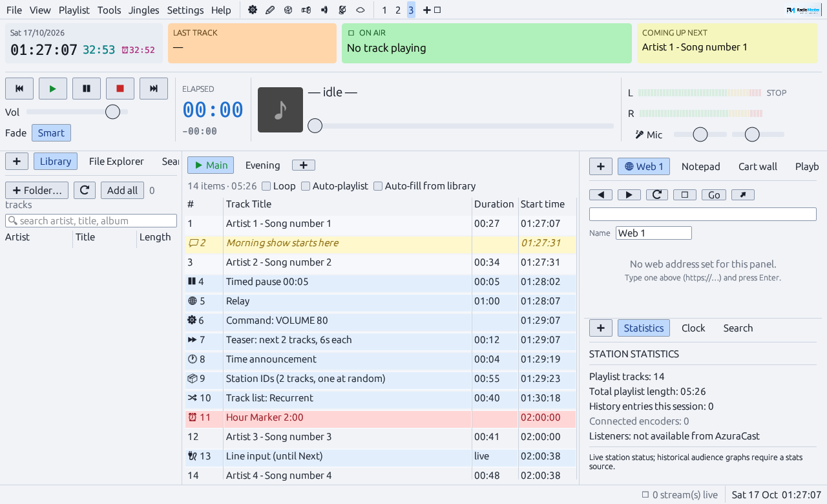Click the cloud icon in top toolbar

pyautogui.click(x=361, y=10)
